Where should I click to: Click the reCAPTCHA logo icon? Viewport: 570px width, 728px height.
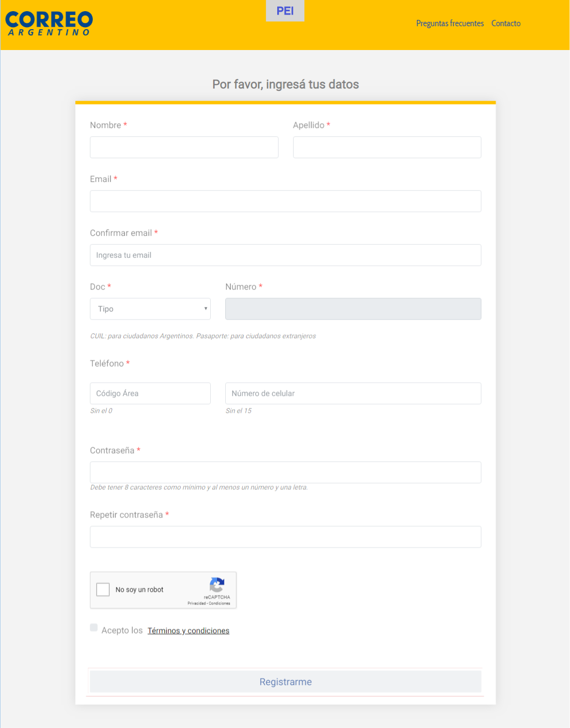(217, 585)
